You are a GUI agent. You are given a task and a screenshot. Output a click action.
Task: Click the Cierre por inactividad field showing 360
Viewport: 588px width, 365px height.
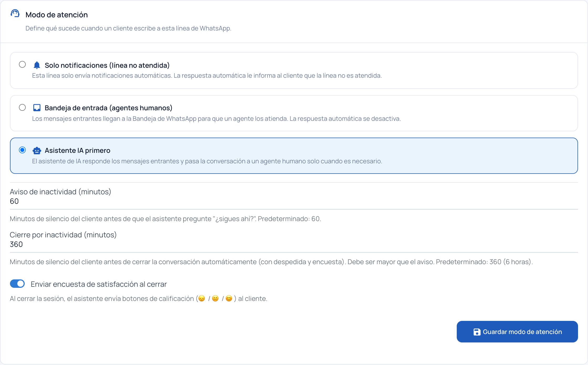tap(294, 244)
